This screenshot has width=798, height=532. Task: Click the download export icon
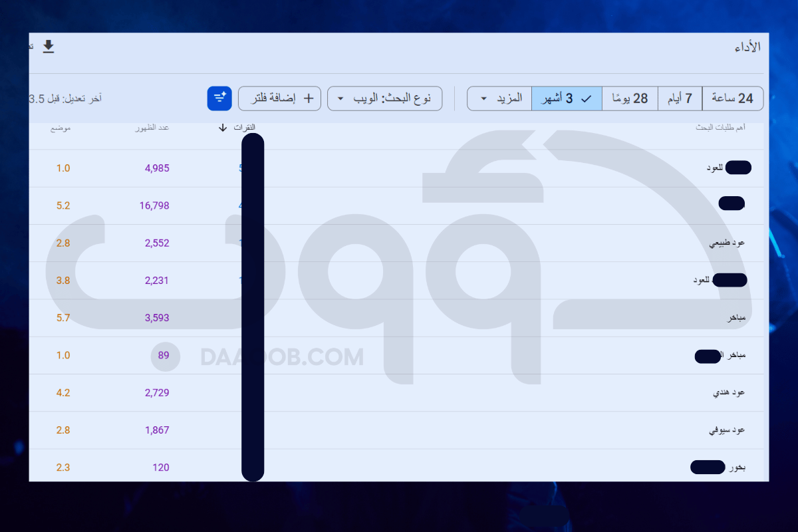[x=49, y=47]
